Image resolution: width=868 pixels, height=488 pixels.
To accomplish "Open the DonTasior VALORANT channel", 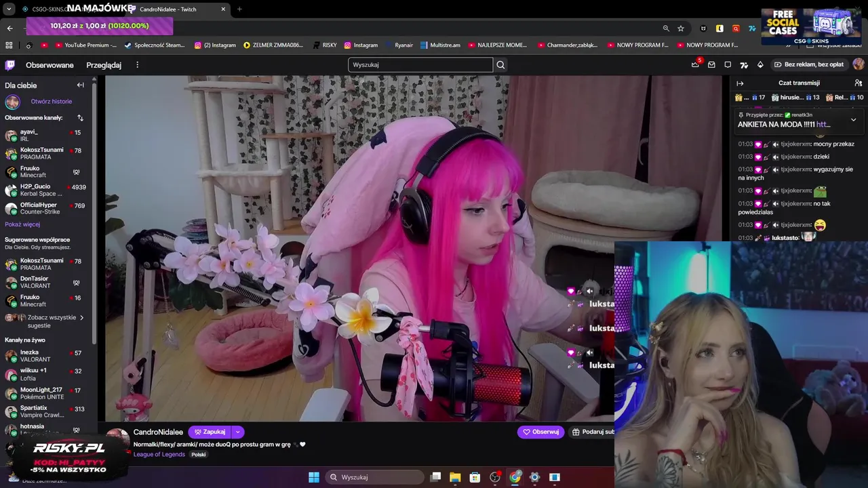I will click(44, 283).
